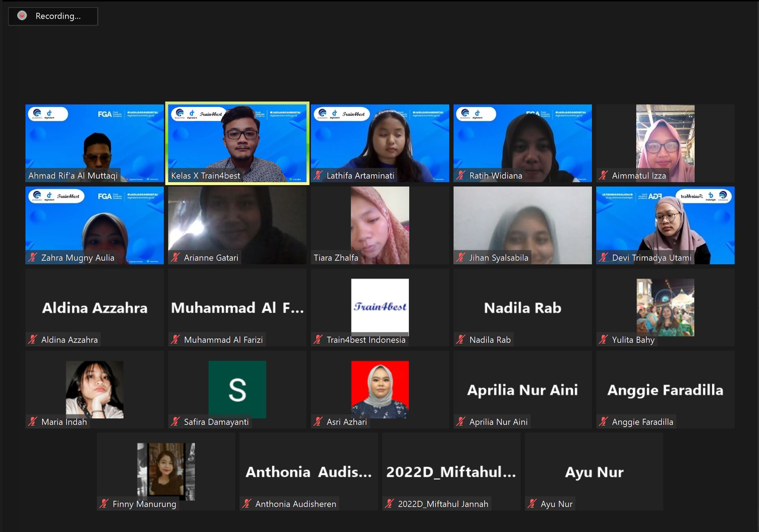Click the mute icon next to Aldina Azzahra
The width and height of the screenshot is (759, 532).
[33, 340]
